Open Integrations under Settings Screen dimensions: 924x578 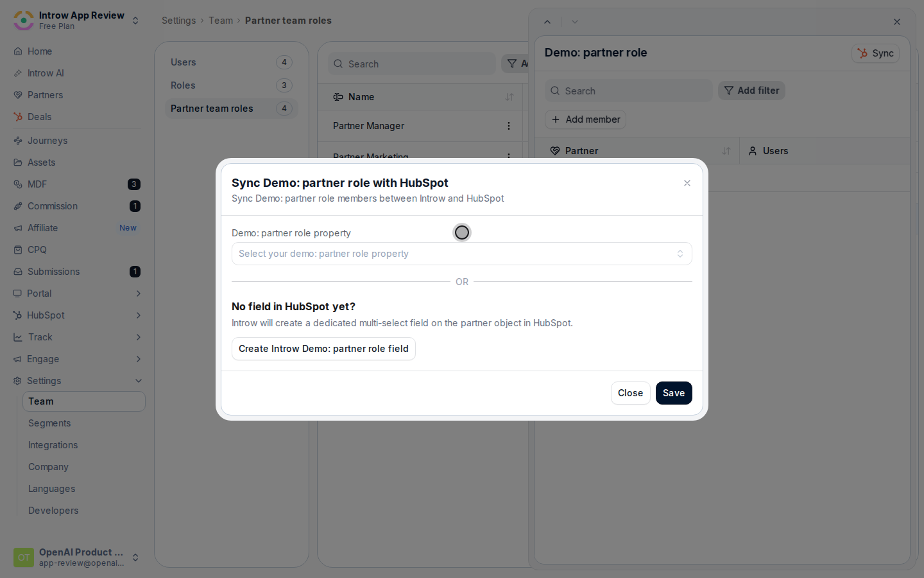click(53, 445)
